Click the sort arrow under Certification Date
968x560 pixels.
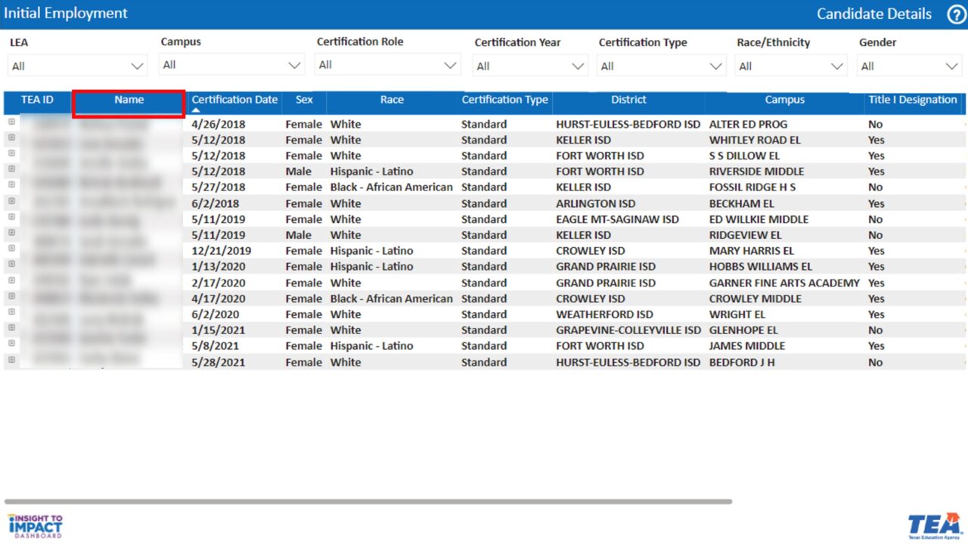[x=196, y=110]
